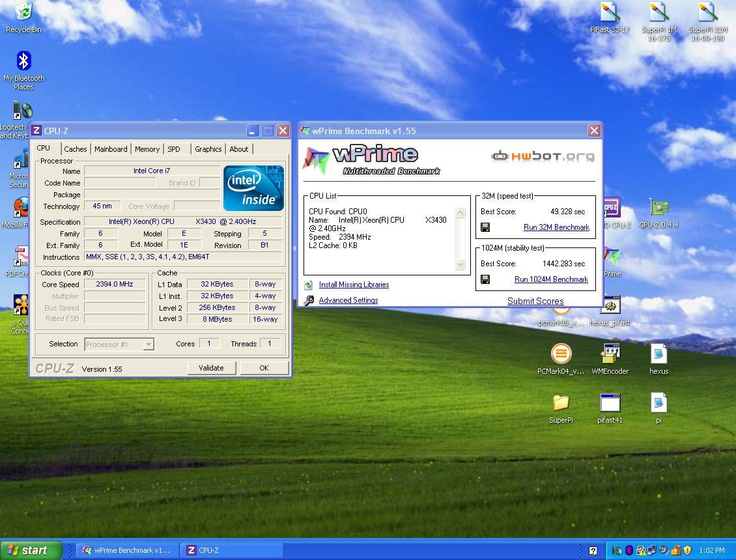Viewport: 736px width, 560px height.
Task: Select the pi file icon on desktop
Action: 658,408
